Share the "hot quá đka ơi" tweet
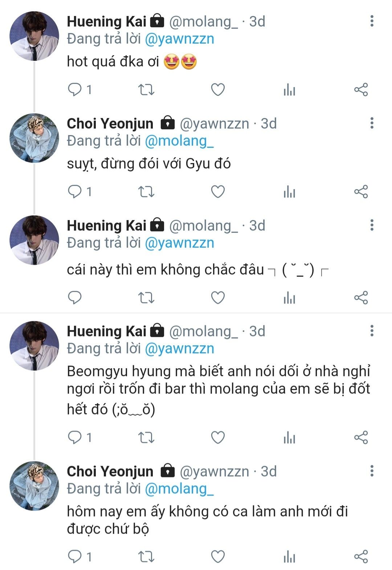 pyautogui.click(x=361, y=89)
